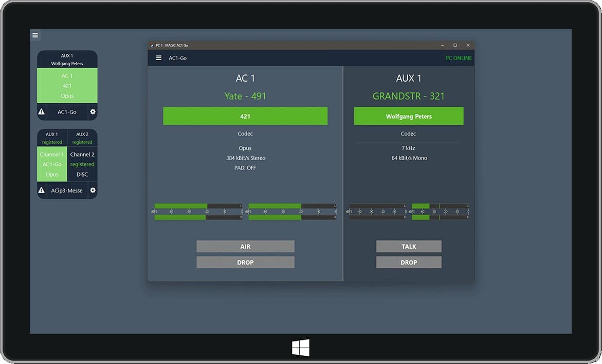Image resolution: width=602 pixels, height=364 pixels.
Task: Toggle AIR for the AC 1 channel
Action: (245, 246)
